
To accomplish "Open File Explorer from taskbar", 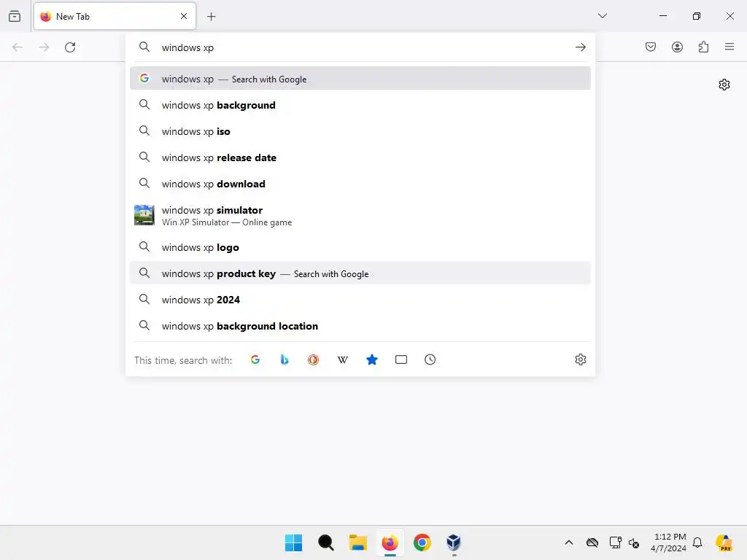I will tap(357, 542).
